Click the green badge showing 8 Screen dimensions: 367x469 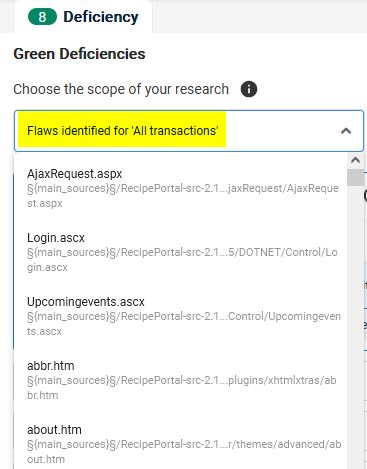pyautogui.click(x=42, y=17)
